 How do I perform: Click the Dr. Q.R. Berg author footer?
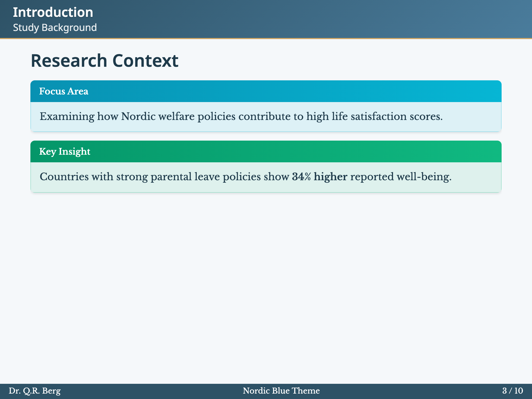pyautogui.click(x=35, y=391)
